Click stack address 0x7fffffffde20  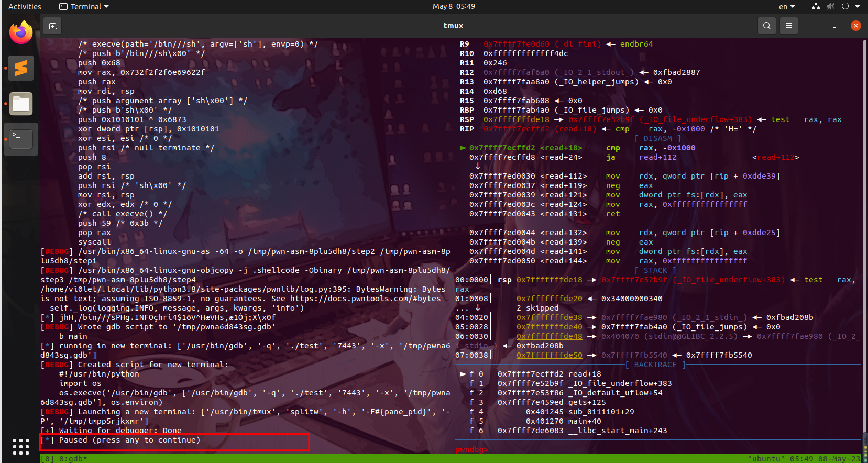click(x=549, y=299)
